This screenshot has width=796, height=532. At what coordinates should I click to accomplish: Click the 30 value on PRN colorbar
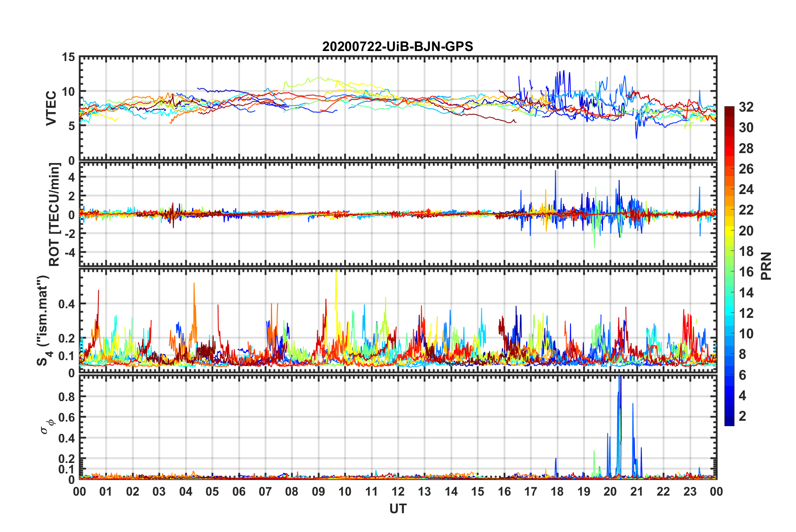pos(746,128)
